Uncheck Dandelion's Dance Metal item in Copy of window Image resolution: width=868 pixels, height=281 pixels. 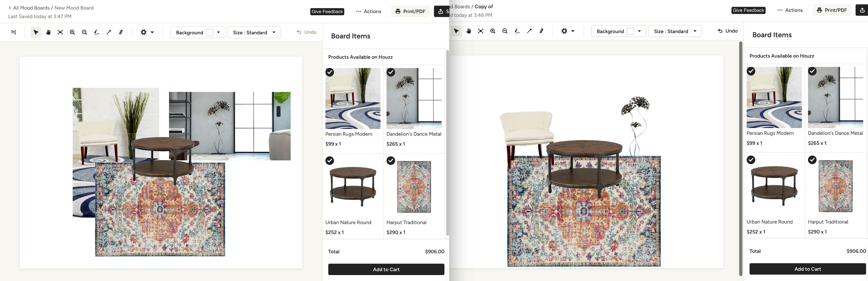pyautogui.click(x=812, y=71)
